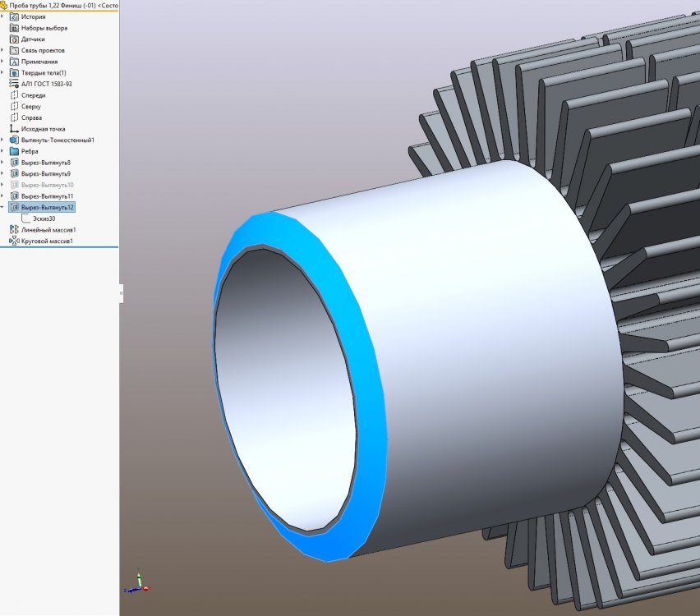Collapse the Вырез-Вытянуть12 feature arrow
700x616 pixels.
(x=2, y=207)
